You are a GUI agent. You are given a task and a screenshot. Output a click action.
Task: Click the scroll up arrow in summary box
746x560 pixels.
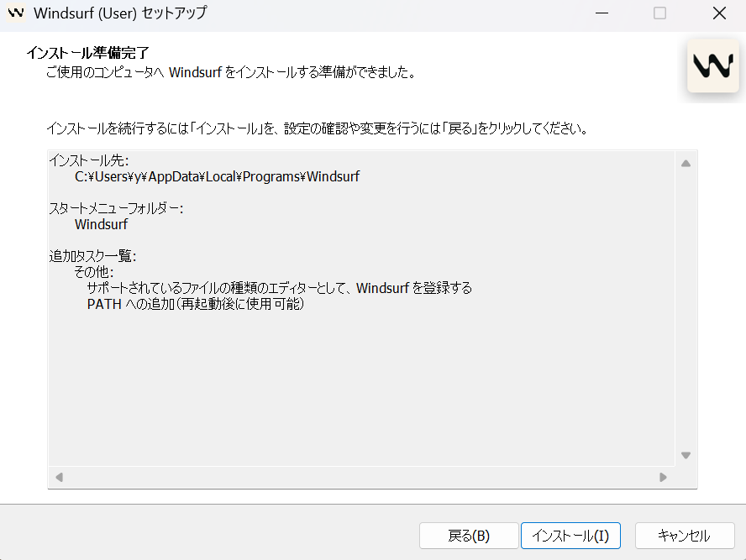[x=686, y=164]
